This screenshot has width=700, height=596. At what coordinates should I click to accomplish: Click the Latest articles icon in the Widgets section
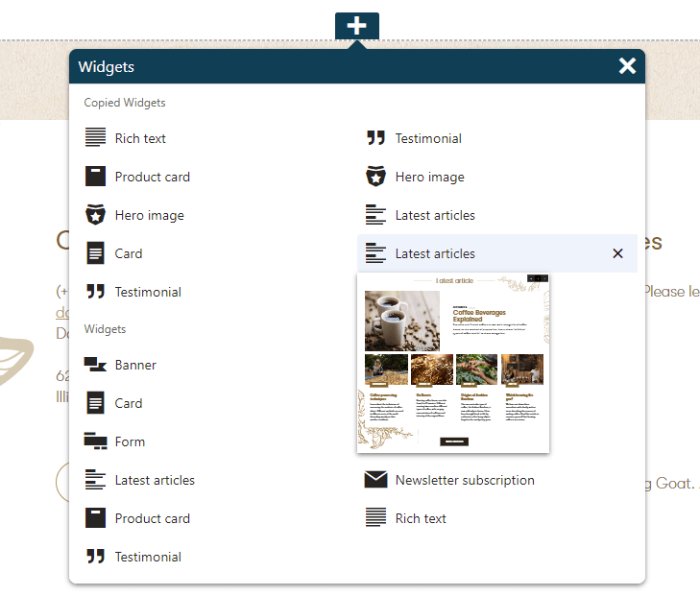(x=95, y=480)
